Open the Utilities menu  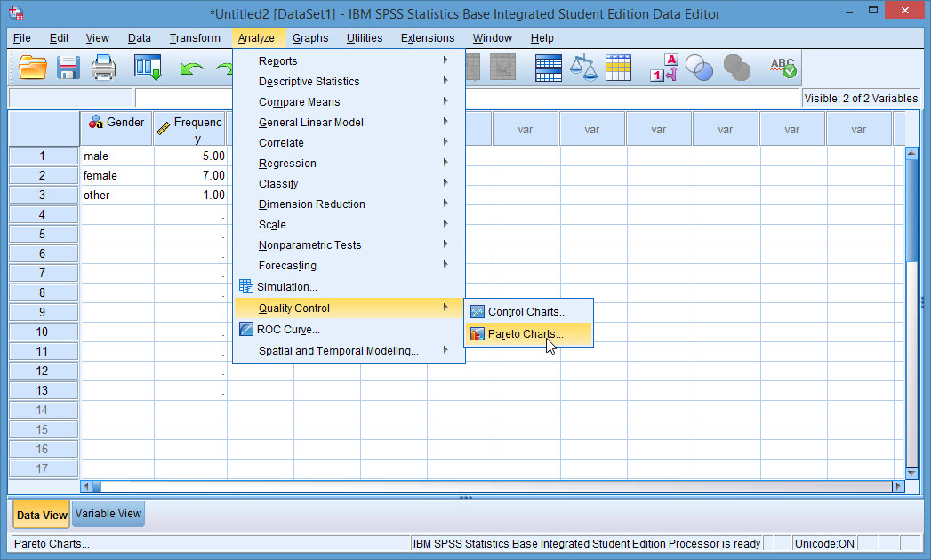(x=365, y=38)
